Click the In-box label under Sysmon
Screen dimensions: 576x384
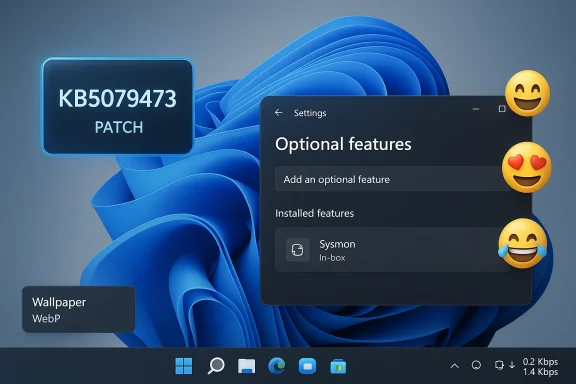332,258
